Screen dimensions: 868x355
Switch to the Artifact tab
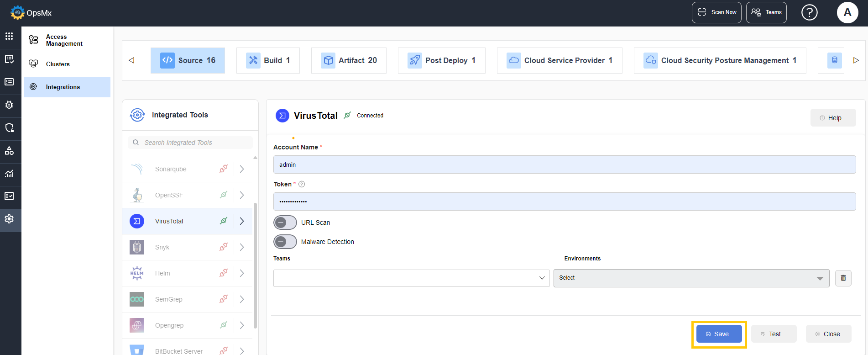tap(349, 60)
